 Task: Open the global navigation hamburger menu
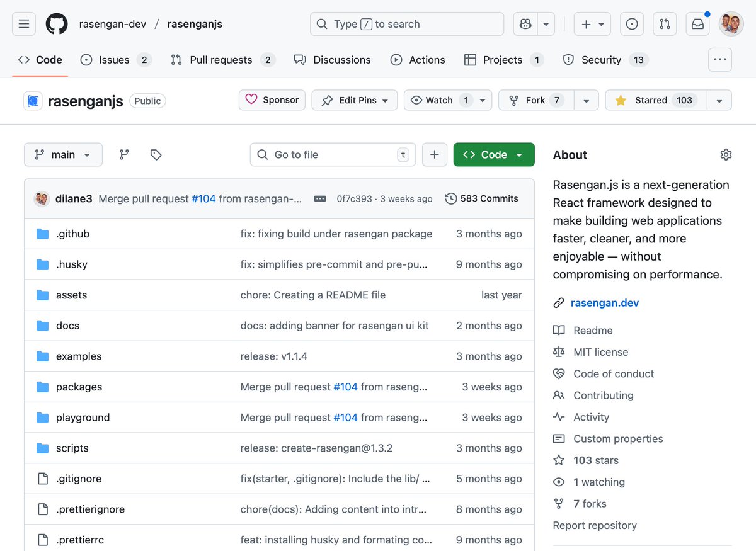23,23
